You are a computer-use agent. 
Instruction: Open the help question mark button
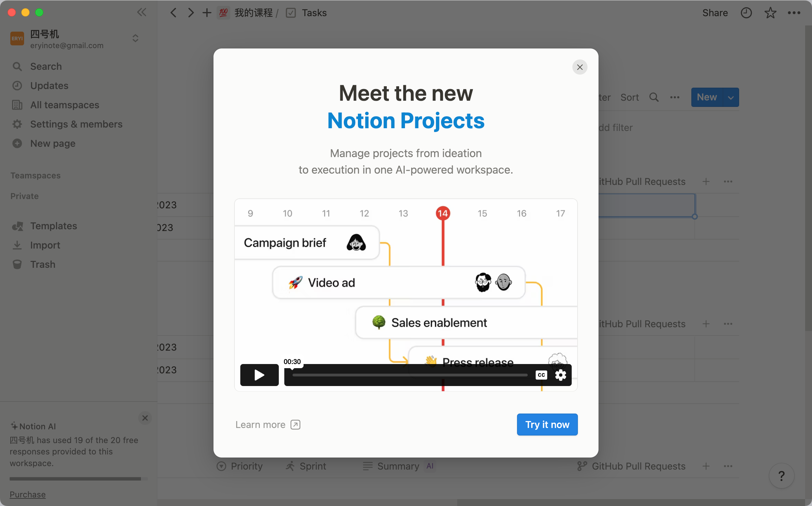(x=781, y=476)
